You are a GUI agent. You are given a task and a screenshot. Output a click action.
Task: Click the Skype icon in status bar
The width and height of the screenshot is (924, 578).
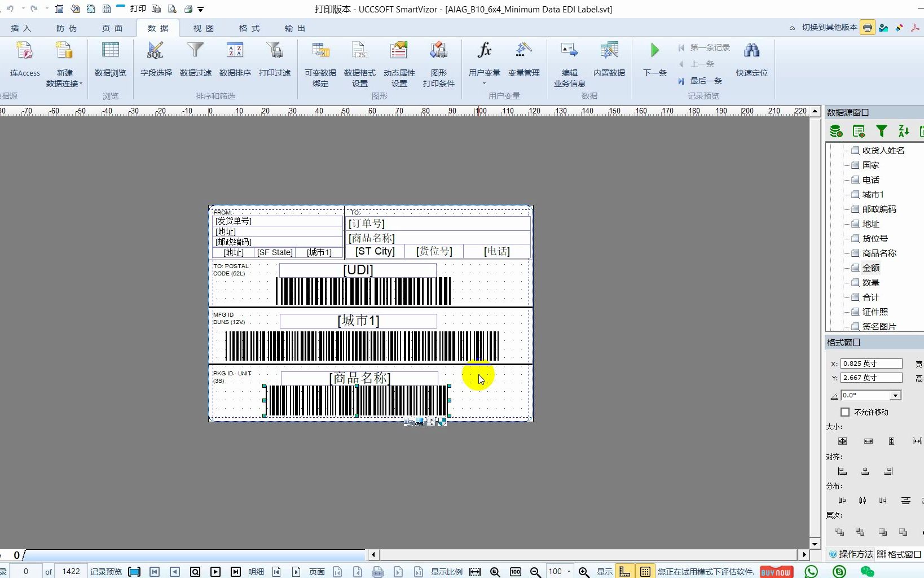coord(839,572)
